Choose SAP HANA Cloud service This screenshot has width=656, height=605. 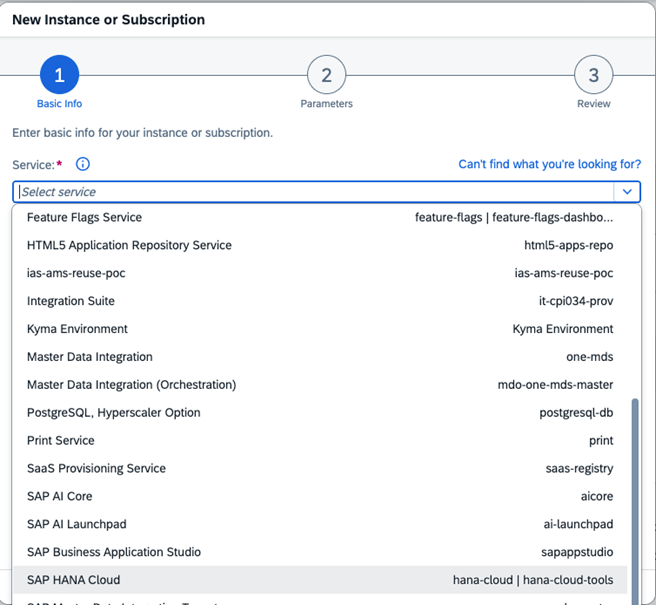coord(73,580)
